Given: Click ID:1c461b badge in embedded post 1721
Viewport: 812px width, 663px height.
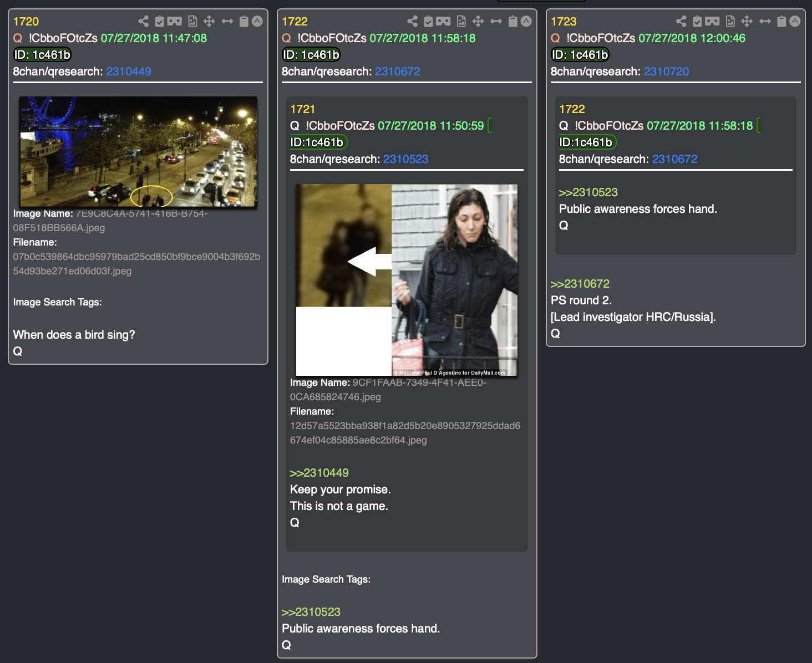Looking at the screenshot, I should click(x=318, y=142).
